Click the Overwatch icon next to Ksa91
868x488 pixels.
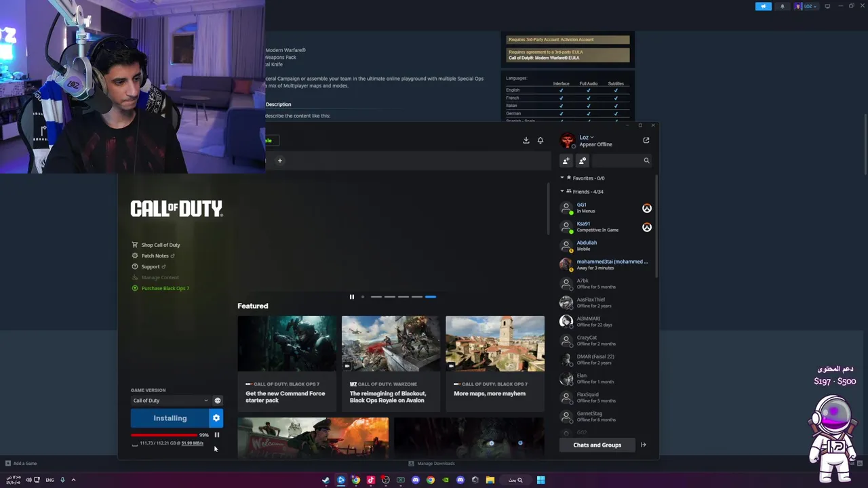pyautogui.click(x=647, y=227)
